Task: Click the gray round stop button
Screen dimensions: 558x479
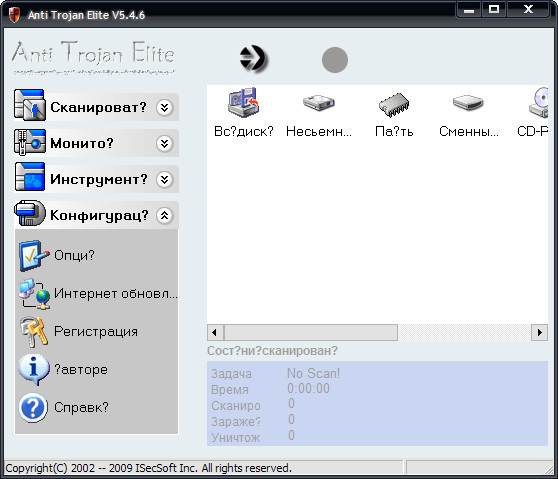Action: coord(335,60)
